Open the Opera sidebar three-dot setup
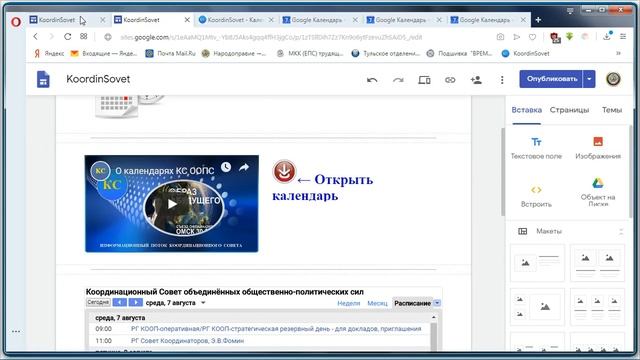 coord(16,331)
